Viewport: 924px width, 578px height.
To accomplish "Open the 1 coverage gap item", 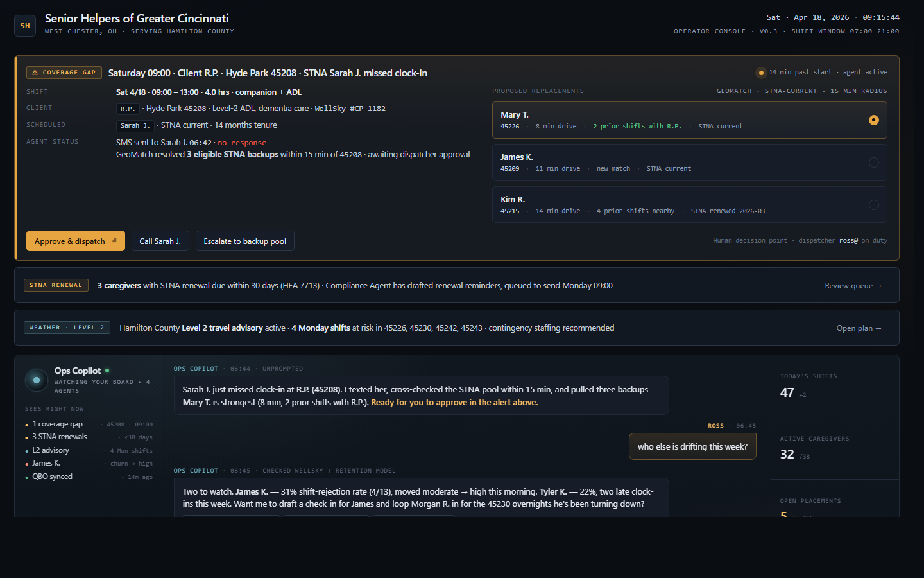I will click(58, 424).
